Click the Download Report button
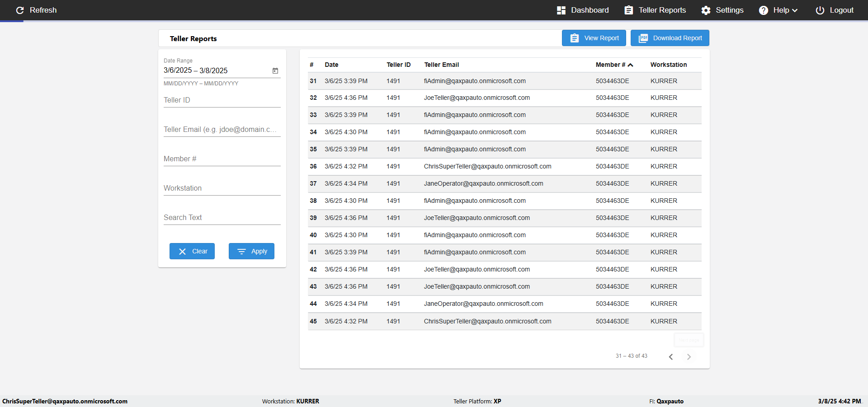 point(670,38)
